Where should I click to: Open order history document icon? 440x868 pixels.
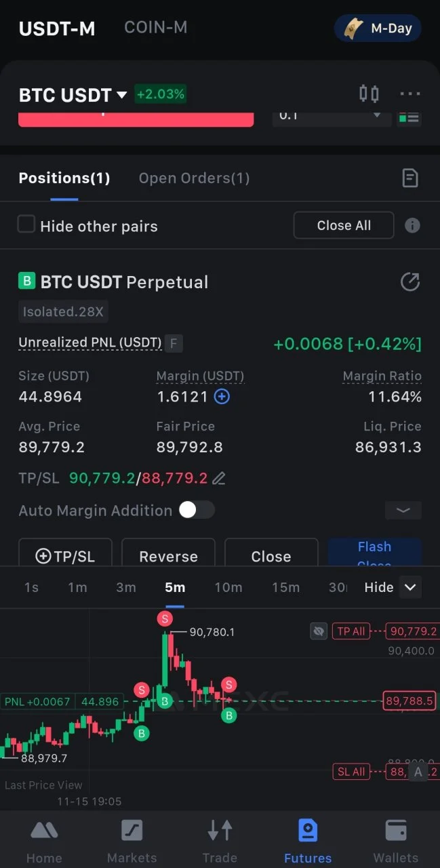[410, 178]
